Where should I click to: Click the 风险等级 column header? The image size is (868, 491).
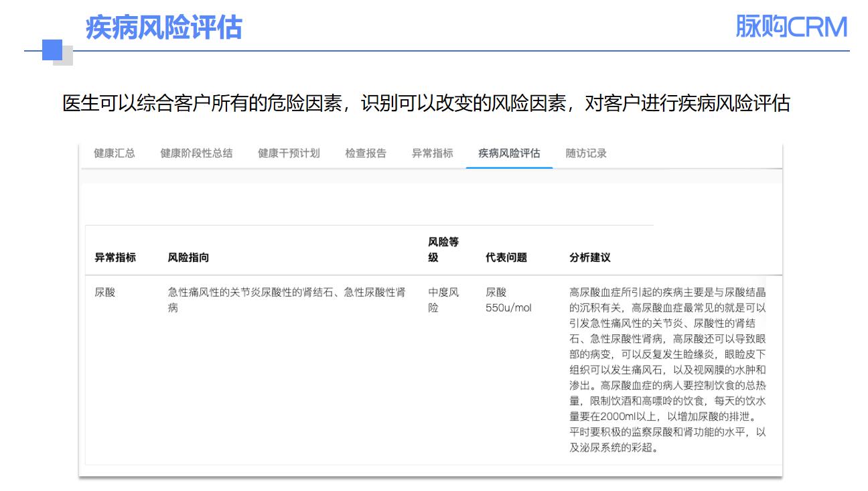click(443, 250)
